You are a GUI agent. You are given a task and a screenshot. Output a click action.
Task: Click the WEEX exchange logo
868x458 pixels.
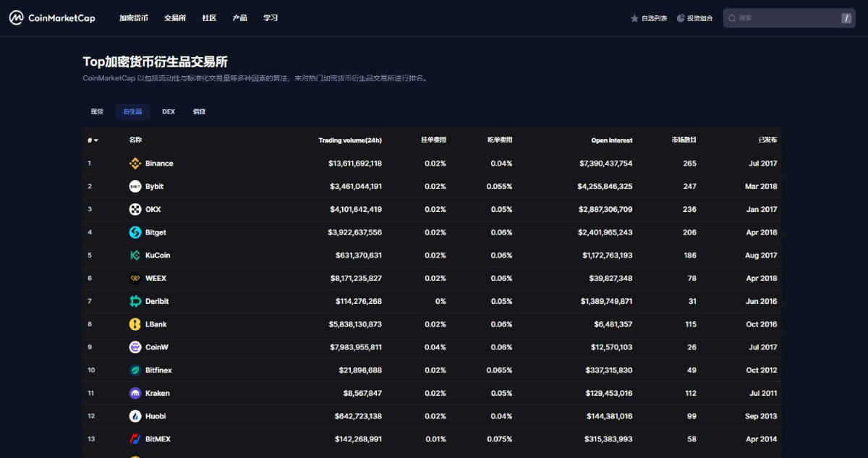[x=135, y=278]
